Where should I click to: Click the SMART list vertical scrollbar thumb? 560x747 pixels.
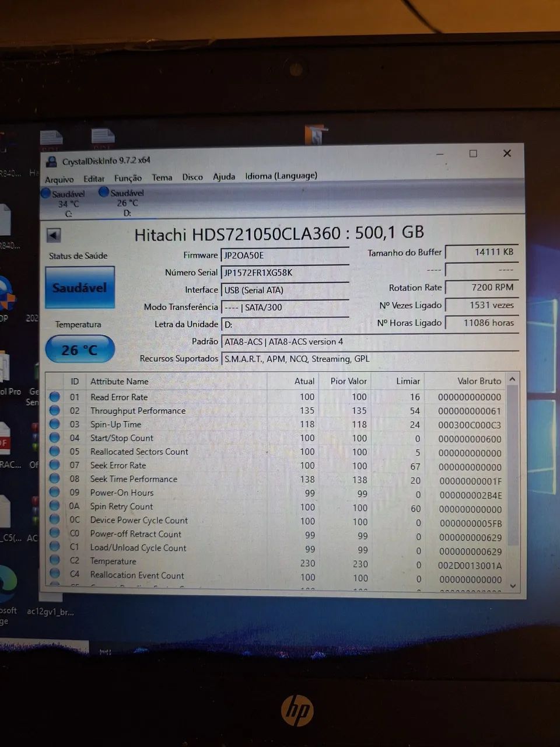click(513, 465)
